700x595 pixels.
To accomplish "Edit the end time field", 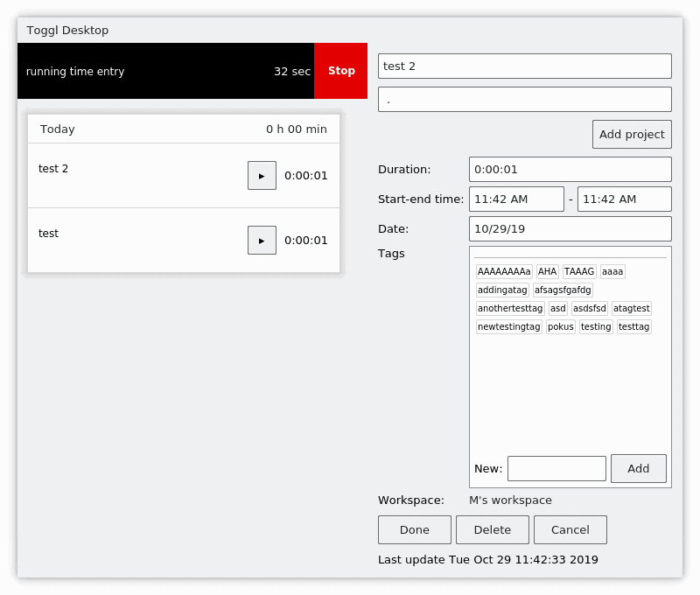I will click(x=624, y=199).
